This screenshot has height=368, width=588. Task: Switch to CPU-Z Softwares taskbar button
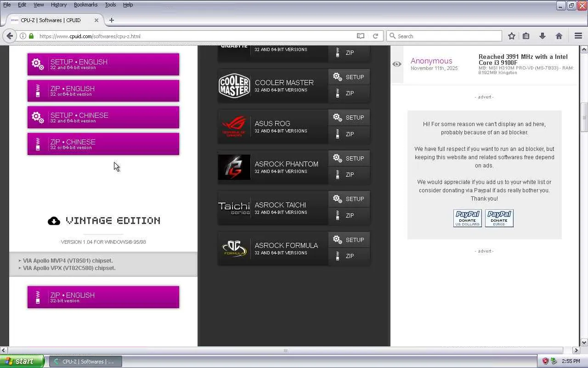pyautogui.click(x=86, y=362)
